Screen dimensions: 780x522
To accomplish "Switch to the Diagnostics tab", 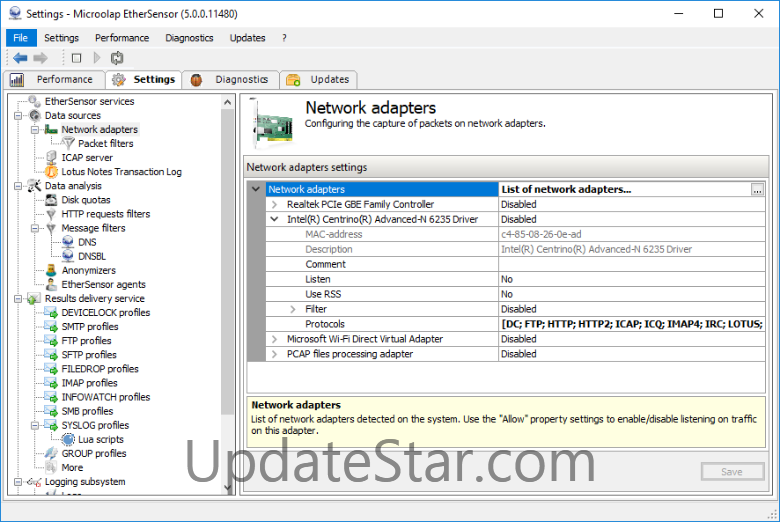I will 230,80.
